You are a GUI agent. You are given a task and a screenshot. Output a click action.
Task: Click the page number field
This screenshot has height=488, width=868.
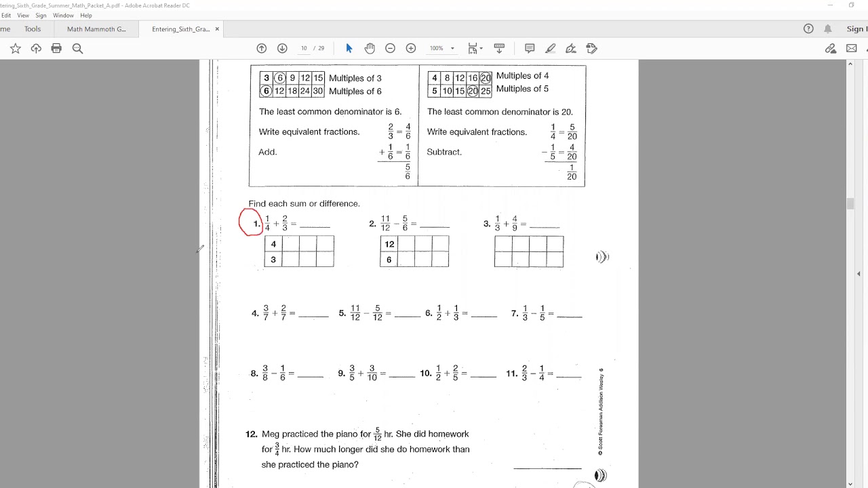point(304,48)
